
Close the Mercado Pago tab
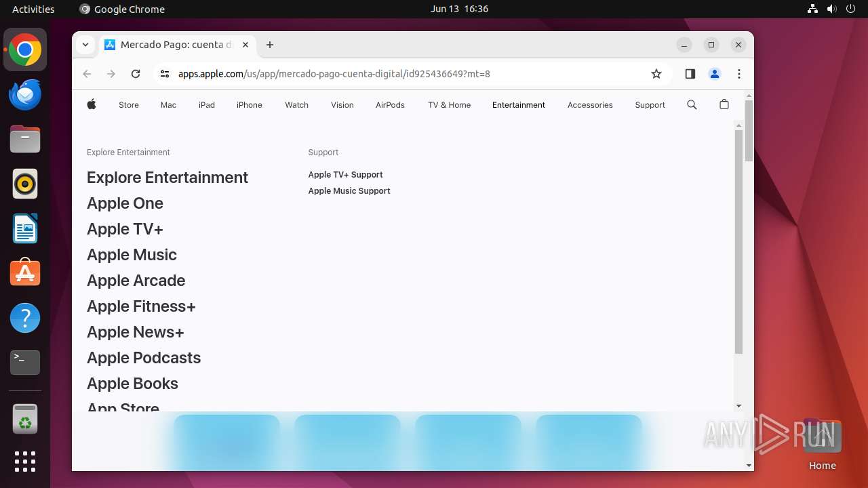pos(245,45)
